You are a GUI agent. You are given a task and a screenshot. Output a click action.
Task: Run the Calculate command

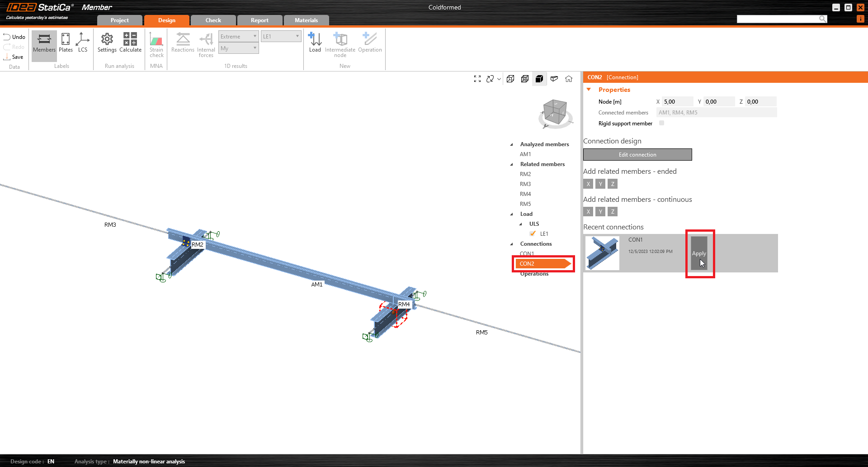[x=130, y=43]
